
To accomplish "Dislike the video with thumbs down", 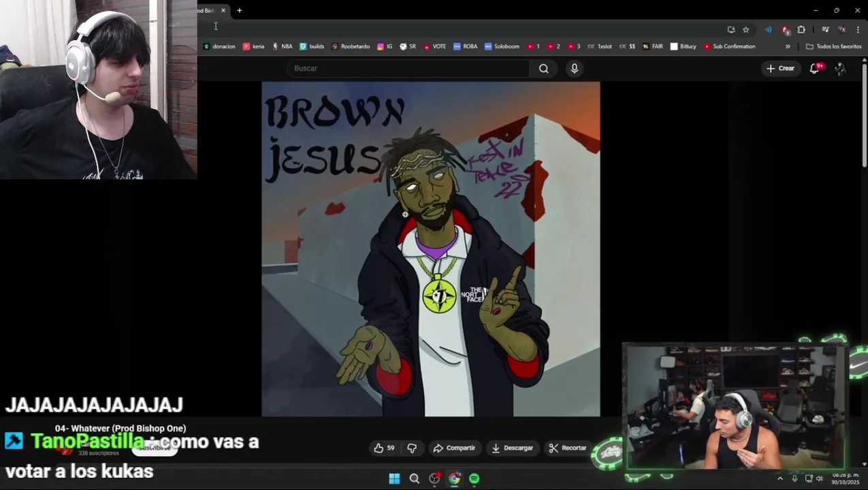I will (x=412, y=448).
